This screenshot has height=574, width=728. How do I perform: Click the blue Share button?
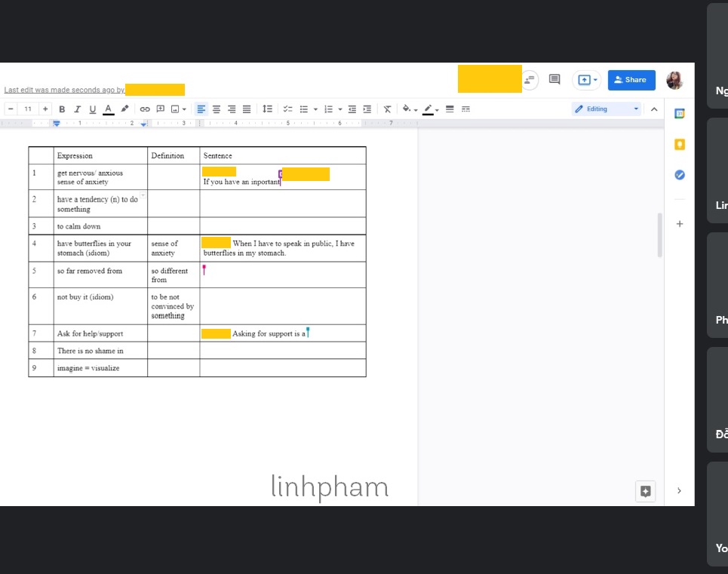631,80
